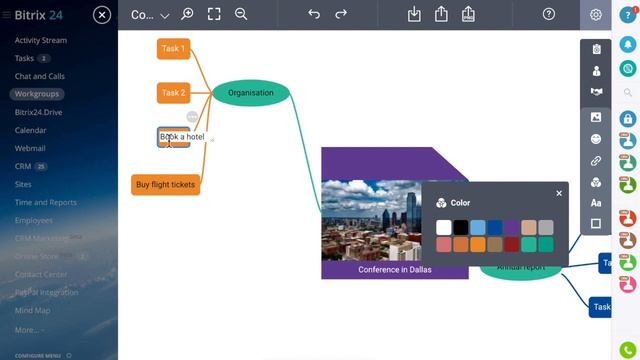Close the Color popup panel

coord(559,193)
